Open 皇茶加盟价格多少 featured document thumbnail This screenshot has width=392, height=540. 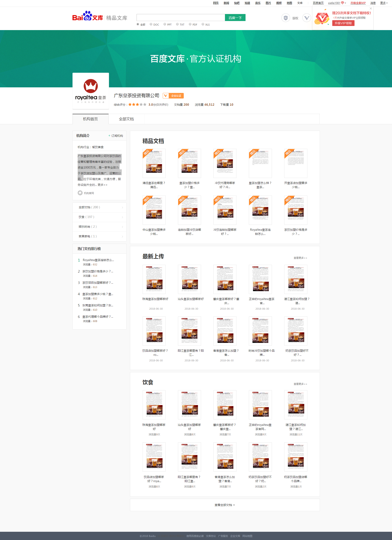coord(190,163)
